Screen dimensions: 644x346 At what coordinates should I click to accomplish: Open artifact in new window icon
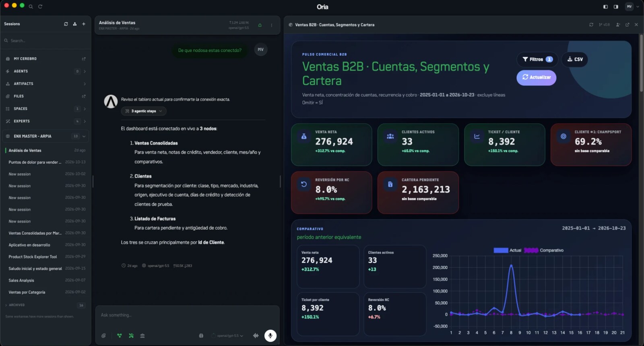point(627,25)
